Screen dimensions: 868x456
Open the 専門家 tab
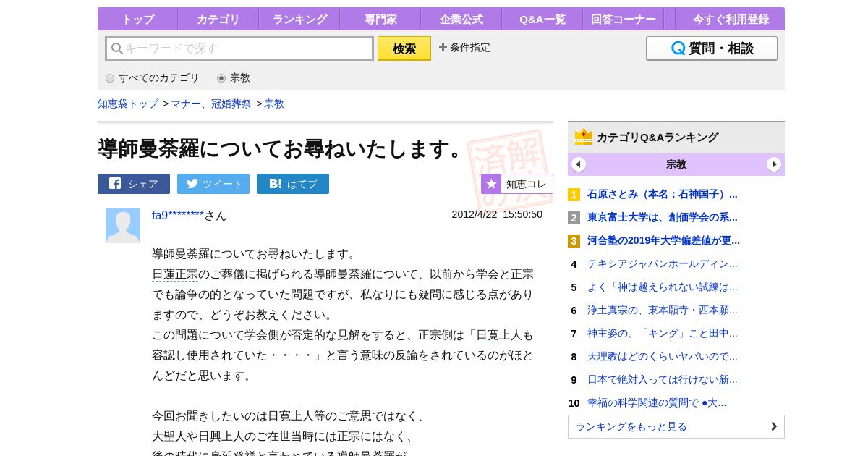tap(380, 20)
